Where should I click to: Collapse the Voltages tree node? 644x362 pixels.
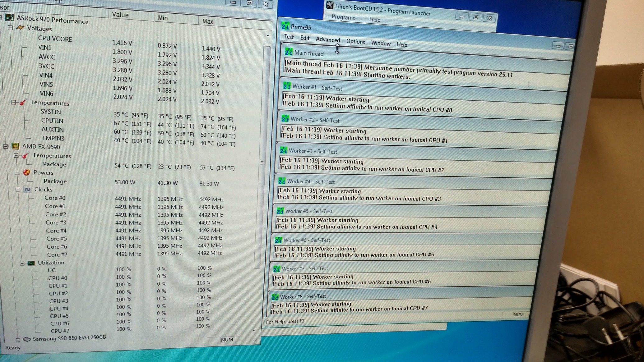click(x=10, y=28)
